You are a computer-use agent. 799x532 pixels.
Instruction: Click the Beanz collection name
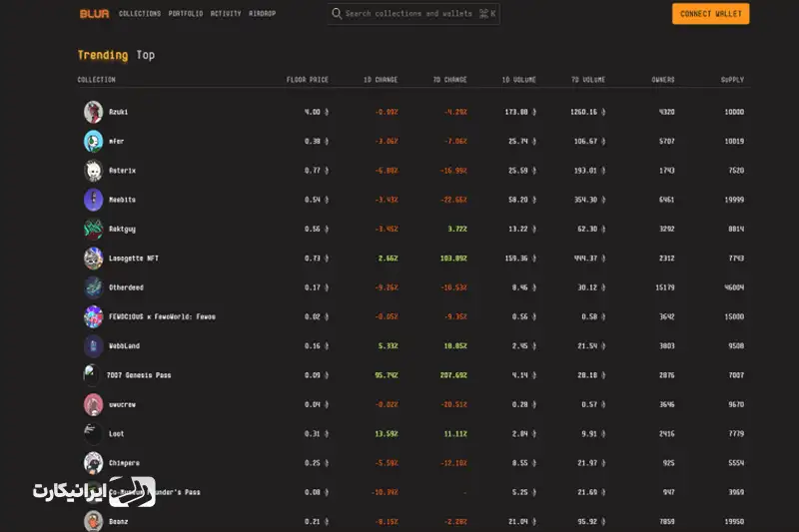tap(118, 521)
